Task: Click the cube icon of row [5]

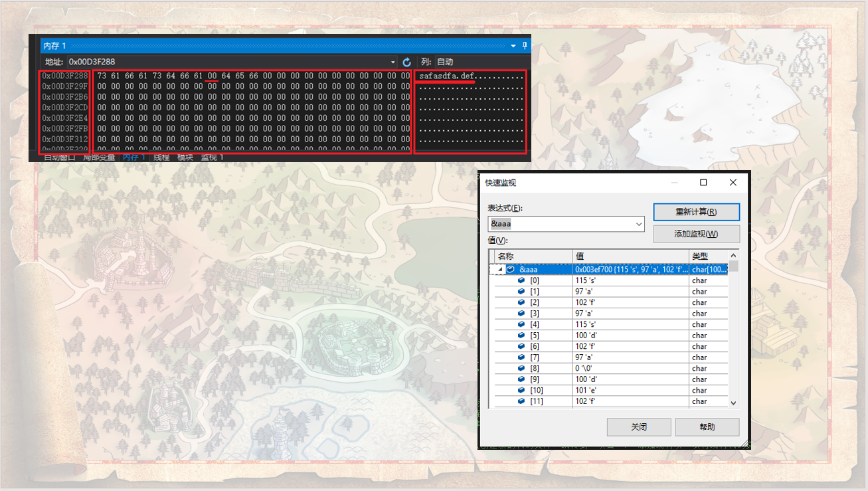Action: tap(521, 336)
